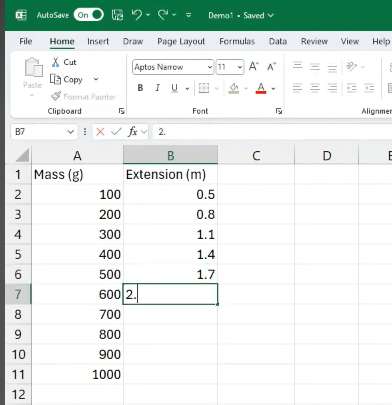Select column C header
This screenshot has height=405, width=392.
coord(256,156)
